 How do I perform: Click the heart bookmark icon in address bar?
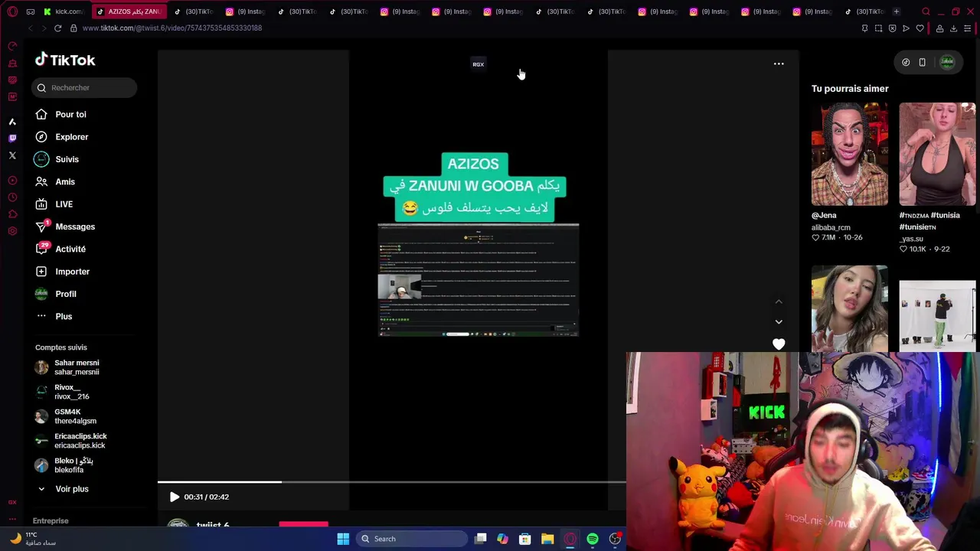pyautogui.click(x=920, y=28)
